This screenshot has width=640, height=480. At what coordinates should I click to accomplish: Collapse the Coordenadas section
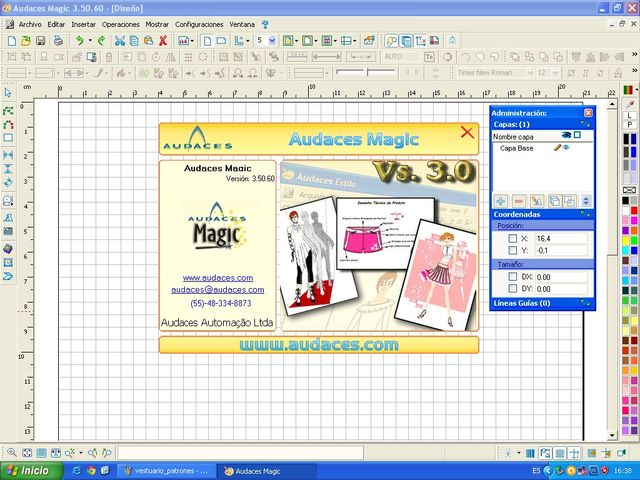tap(585, 214)
